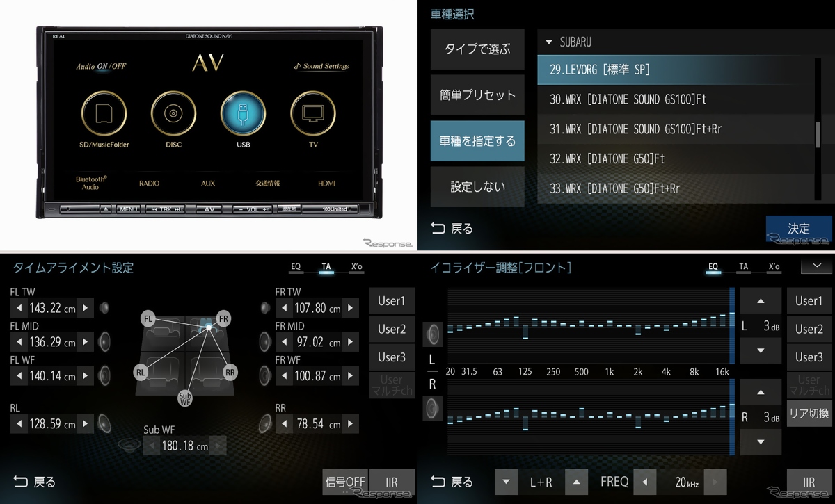Select User1 preset in time alignment screen
The image size is (835, 504).
[392, 301]
